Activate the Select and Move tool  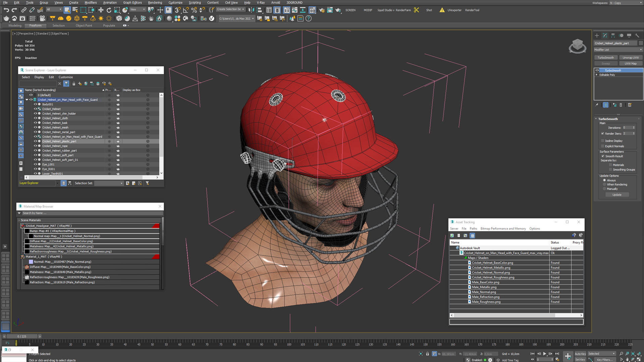click(x=101, y=10)
